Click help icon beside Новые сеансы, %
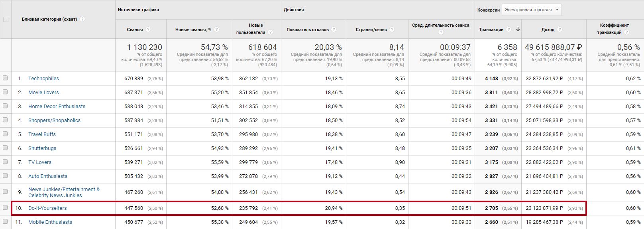Screen dimensions: 644x229 pyautogui.click(x=217, y=30)
